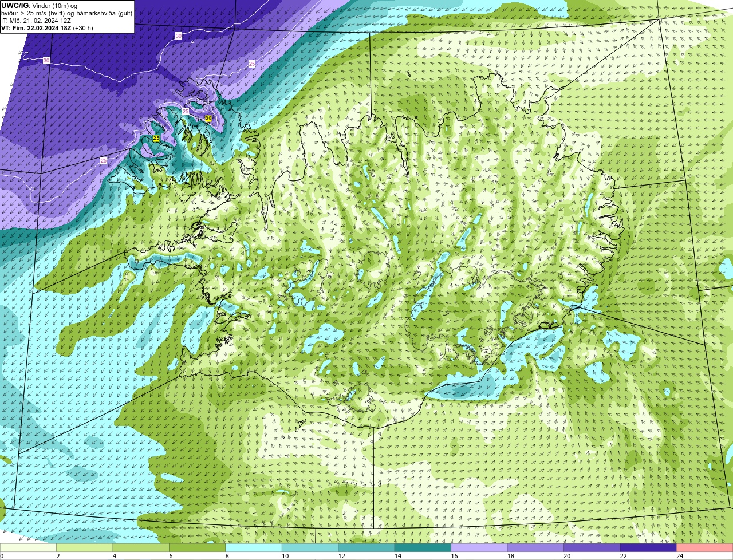
Task: Click the legend scale number '18'
Action: point(510,556)
